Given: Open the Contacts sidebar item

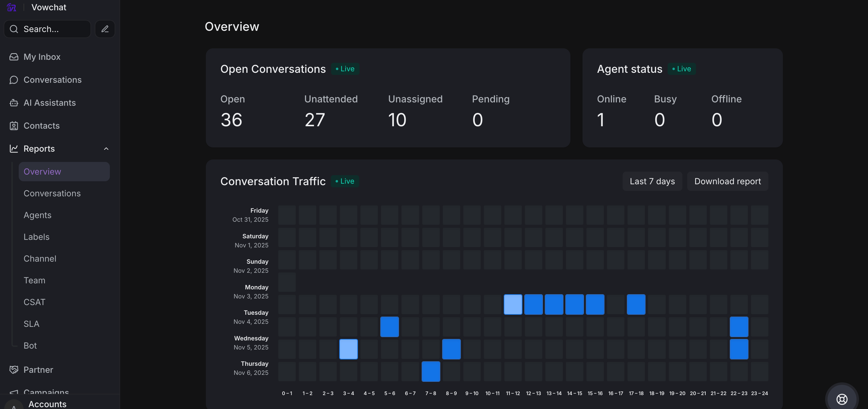Looking at the screenshot, I should coord(41,125).
